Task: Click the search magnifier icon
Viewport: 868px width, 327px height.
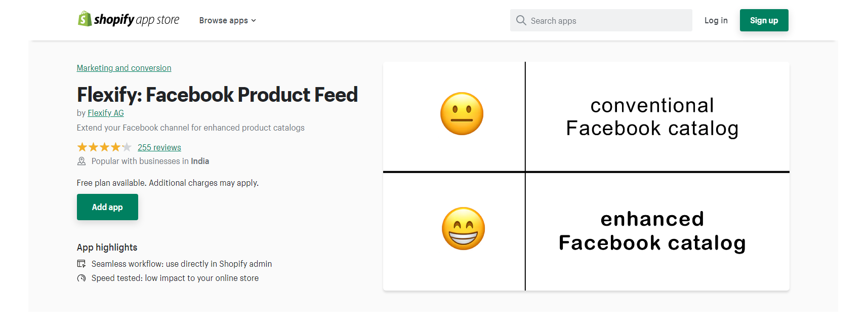Action: pyautogui.click(x=521, y=20)
